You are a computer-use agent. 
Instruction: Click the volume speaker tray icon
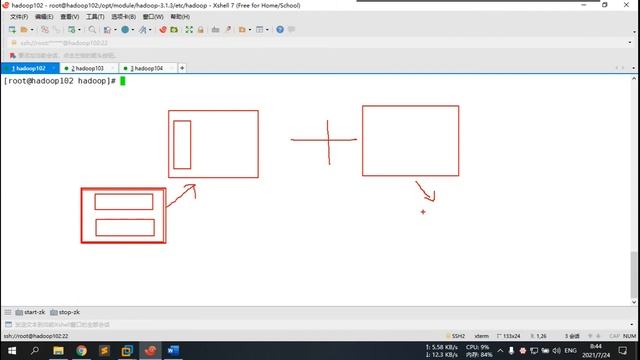pos(556,351)
